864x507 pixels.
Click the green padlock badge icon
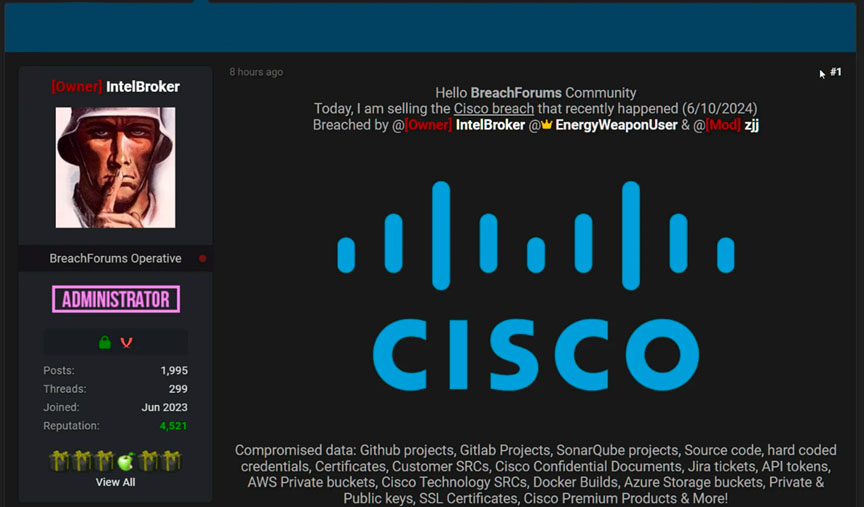click(105, 342)
